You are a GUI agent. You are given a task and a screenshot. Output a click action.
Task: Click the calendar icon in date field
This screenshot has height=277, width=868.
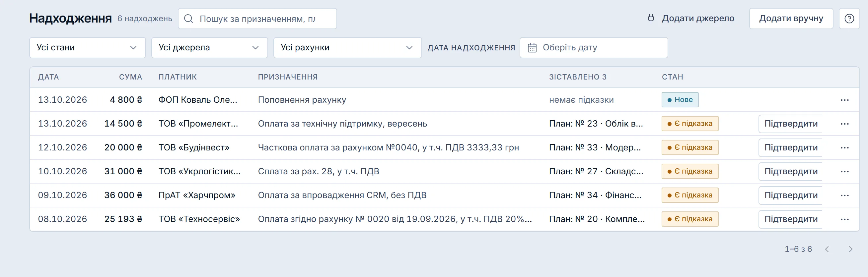coord(532,48)
